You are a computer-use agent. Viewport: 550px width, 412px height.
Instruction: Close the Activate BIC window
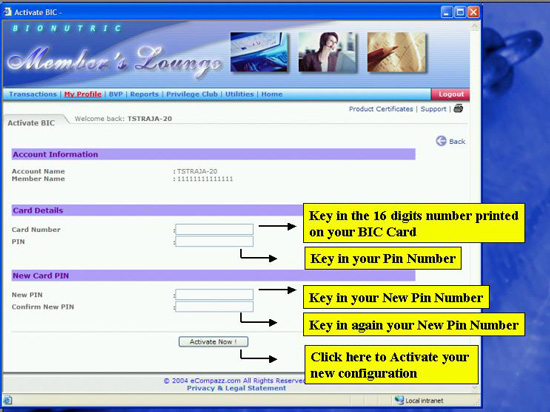pos(473,12)
